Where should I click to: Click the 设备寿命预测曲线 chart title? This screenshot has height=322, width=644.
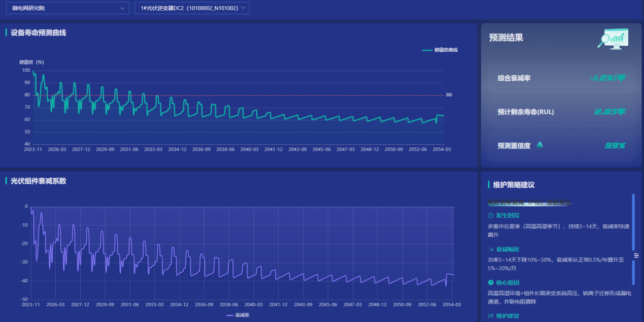pos(39,33)
